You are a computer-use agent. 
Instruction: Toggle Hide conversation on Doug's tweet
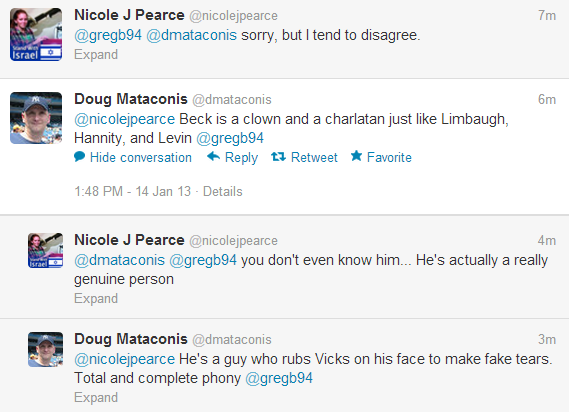[x=141, y=157]
